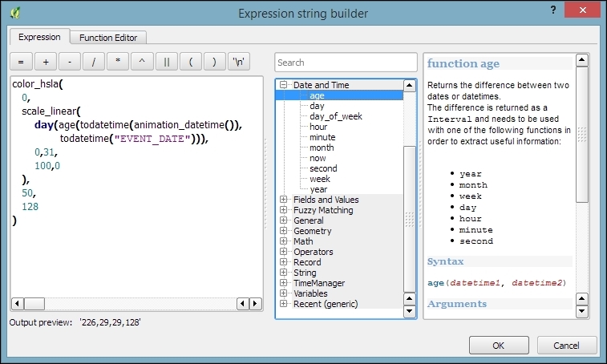607x364 pixels.
Task: Select the age function
Action: (x=317, y=95)
